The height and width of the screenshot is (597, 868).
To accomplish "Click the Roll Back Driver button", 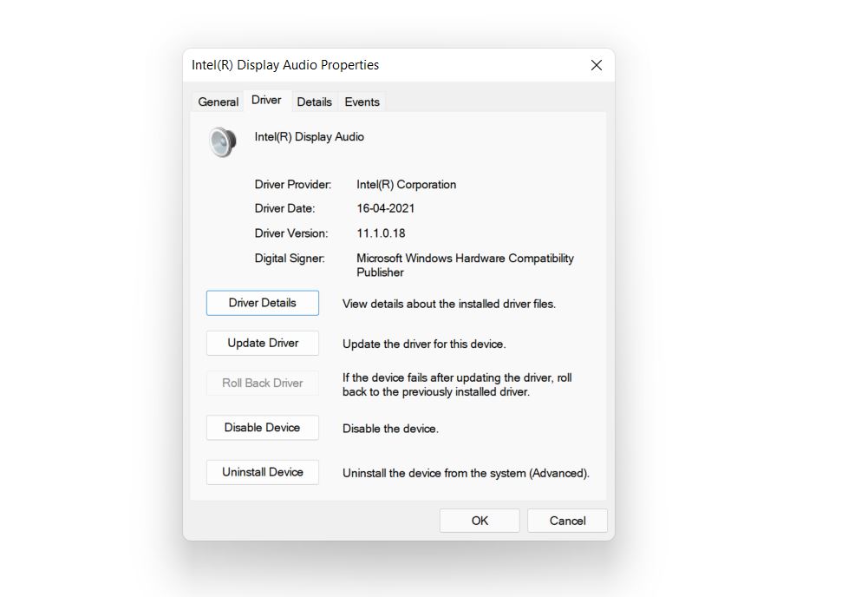I will pos(262,383).
